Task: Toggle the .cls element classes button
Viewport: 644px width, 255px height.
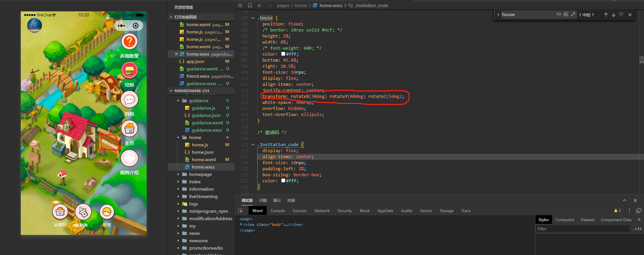Action: [637, 229]
